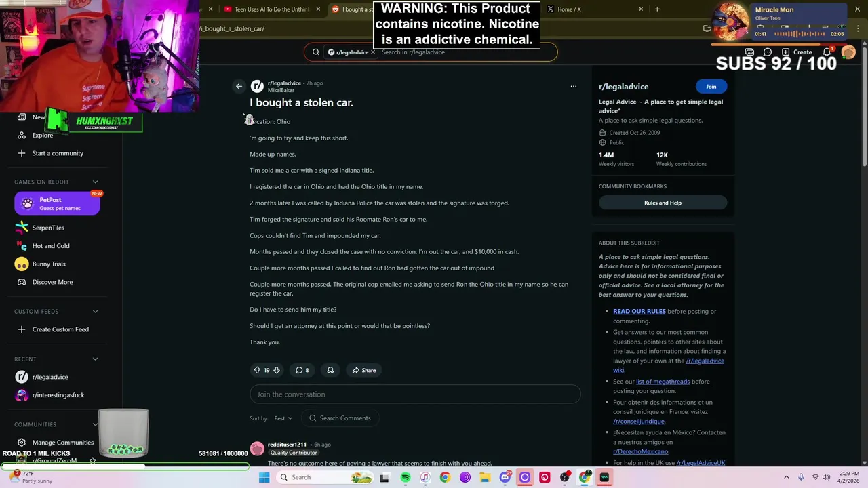Remove the r/legaladvice search scope chip
The image size is (868, 488).
(372, 52)
